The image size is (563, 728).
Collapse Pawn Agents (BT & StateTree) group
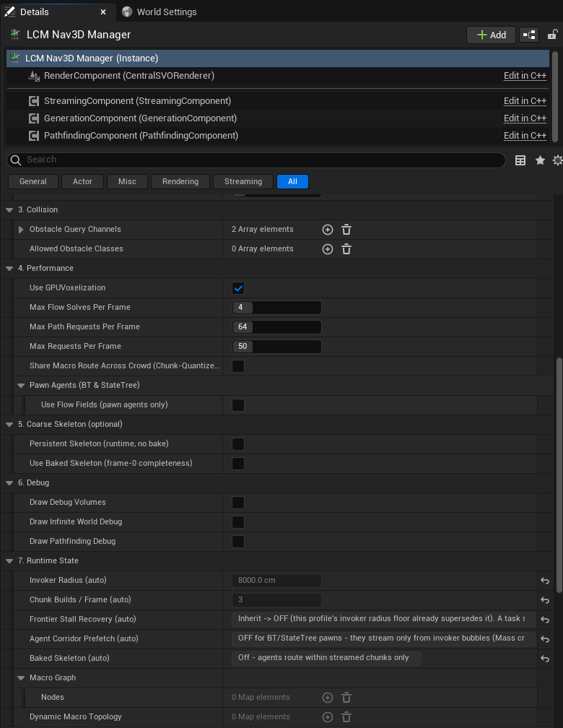(21, 386)
